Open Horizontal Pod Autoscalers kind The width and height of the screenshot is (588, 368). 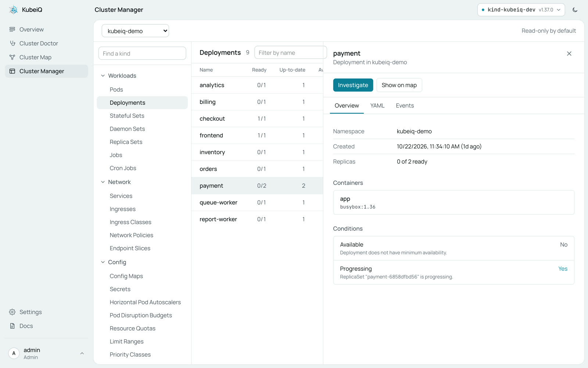point(142,302)
